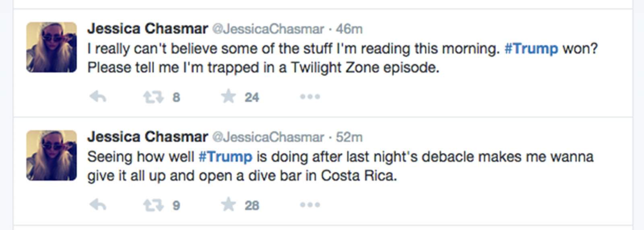Click profile photo on the 52m tweet
Viewport: 644px width, 230px height.
52,156
